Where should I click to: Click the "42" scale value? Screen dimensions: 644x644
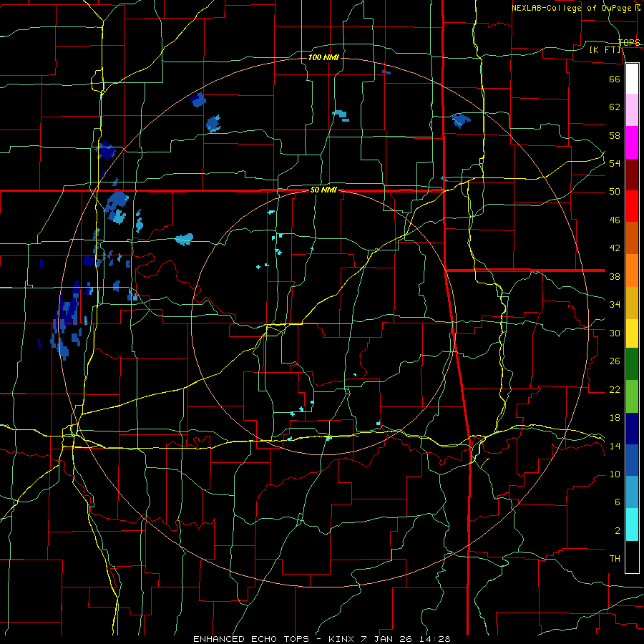615,248
